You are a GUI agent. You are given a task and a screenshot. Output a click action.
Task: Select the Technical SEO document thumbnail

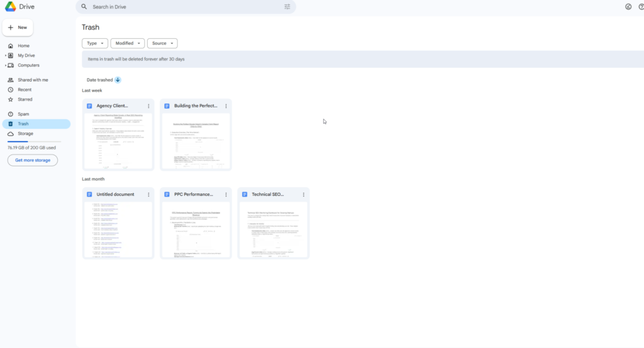[x=274, y=229]
